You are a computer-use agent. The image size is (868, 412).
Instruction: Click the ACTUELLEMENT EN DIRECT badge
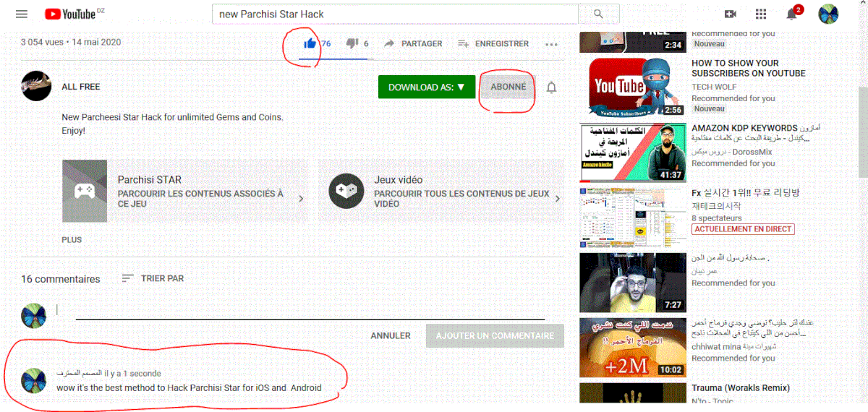(743, 229)
